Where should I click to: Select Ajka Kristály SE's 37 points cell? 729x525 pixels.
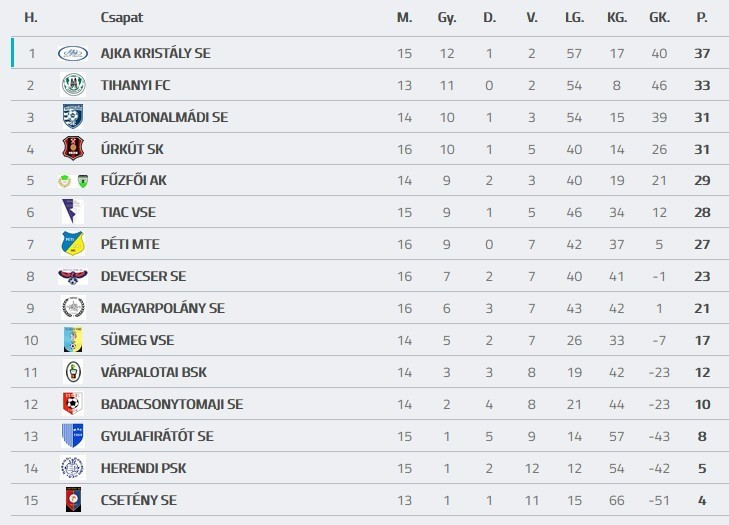click(x=701, y=53)
